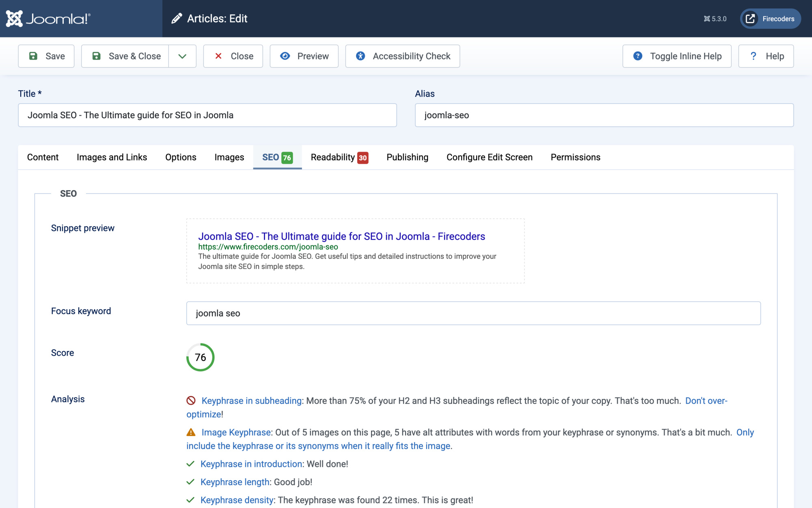Viewport: 812px width, 508px height.
Task: Click green checkmark beside Keyphrase length
Action: (190, 482)
